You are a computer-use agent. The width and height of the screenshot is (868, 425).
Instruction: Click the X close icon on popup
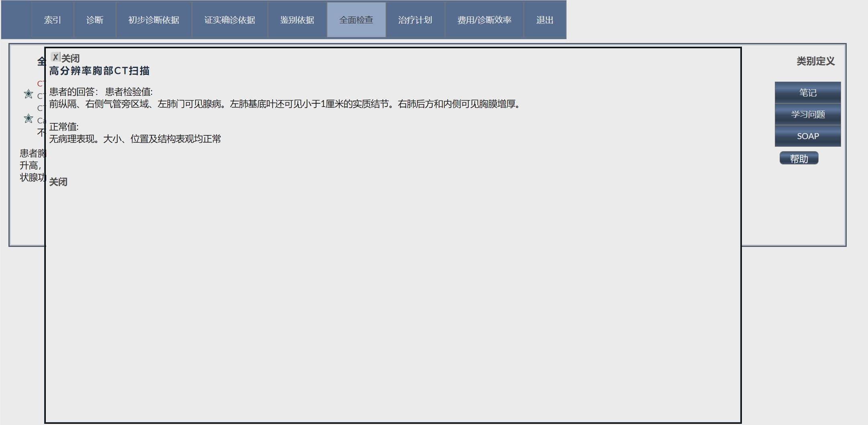(55, 57)
